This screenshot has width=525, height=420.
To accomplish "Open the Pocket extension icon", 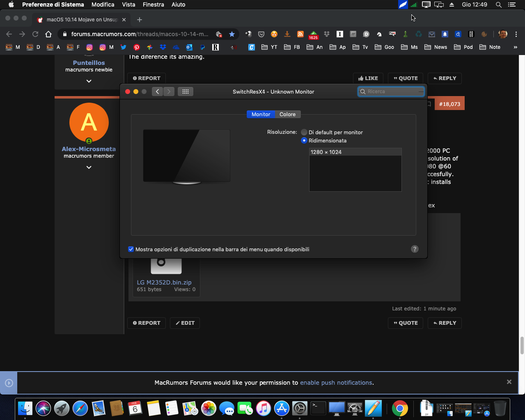I will [x=261, y=34].
